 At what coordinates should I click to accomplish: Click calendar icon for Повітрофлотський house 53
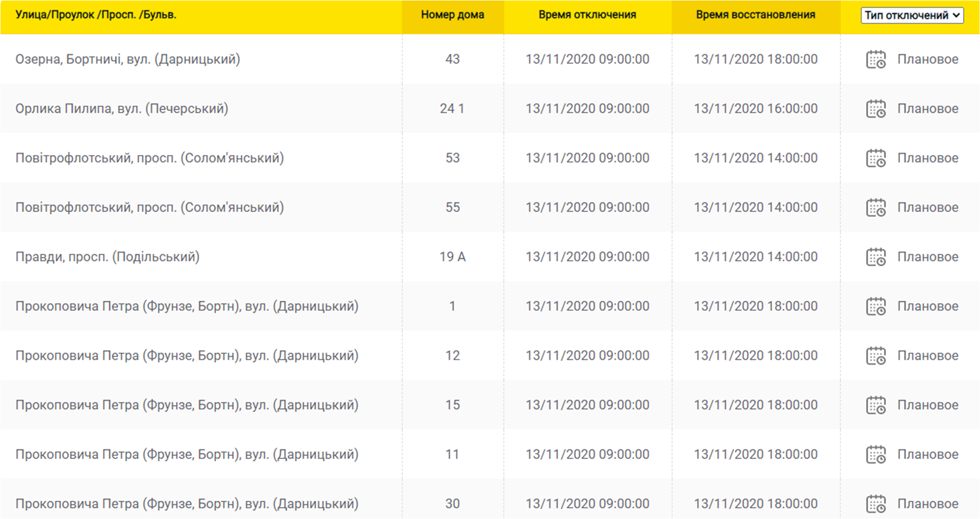point(875,159)
